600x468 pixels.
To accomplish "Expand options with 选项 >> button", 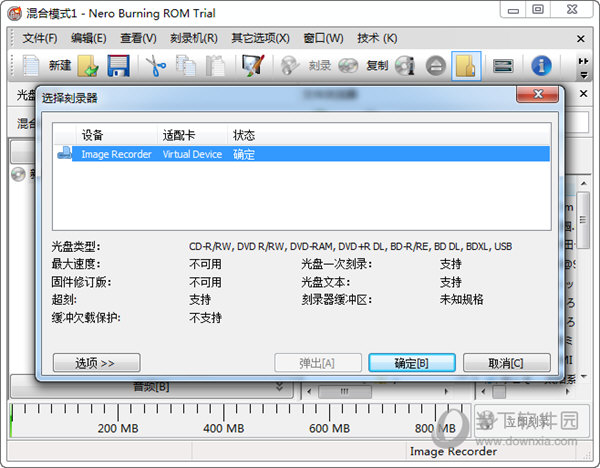I will point(96,363).
